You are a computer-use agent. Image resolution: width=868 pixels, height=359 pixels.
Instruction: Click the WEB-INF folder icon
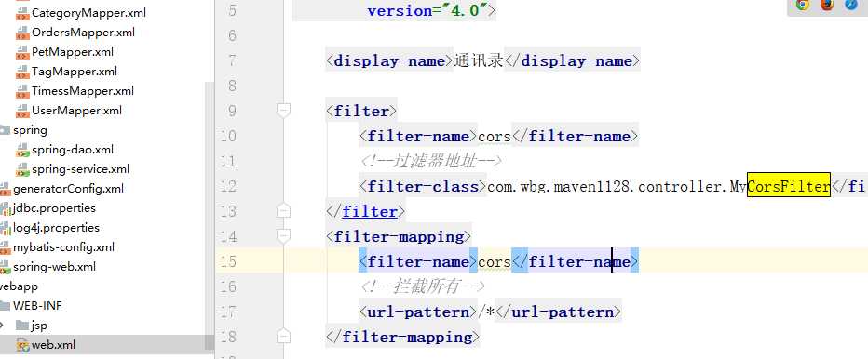tap(5, 306)
